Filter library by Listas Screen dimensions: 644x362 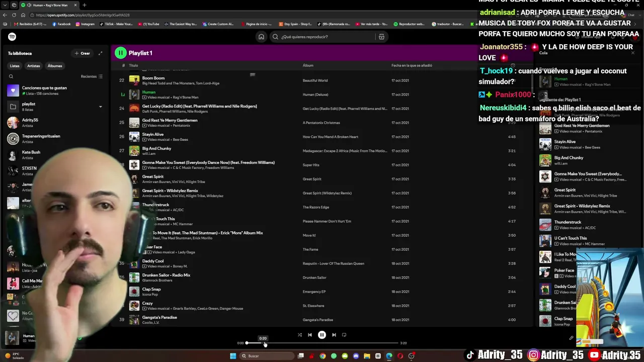click(x=15, y=66)
